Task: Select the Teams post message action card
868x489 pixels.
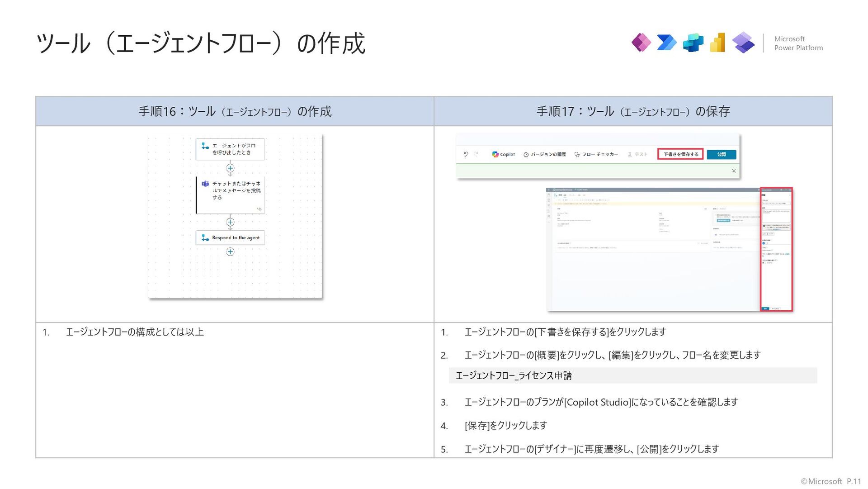Action: point(231,195)
